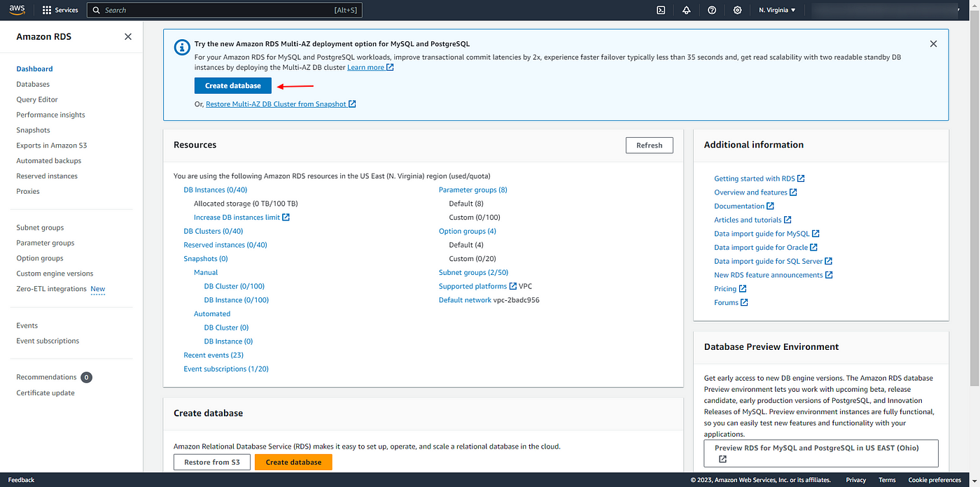Open Exports in Amazon S3
The width and height of the screenshot is (980, 487).
52,146
